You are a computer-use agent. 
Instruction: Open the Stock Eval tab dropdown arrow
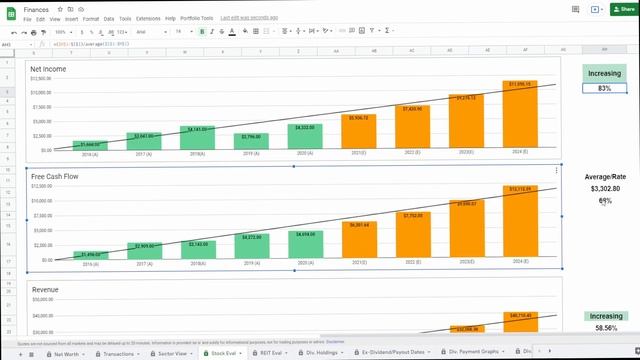(240, 353)
